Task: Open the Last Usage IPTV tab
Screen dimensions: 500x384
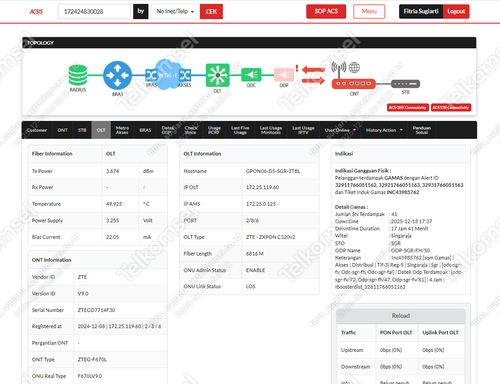Action: (303, 130)
